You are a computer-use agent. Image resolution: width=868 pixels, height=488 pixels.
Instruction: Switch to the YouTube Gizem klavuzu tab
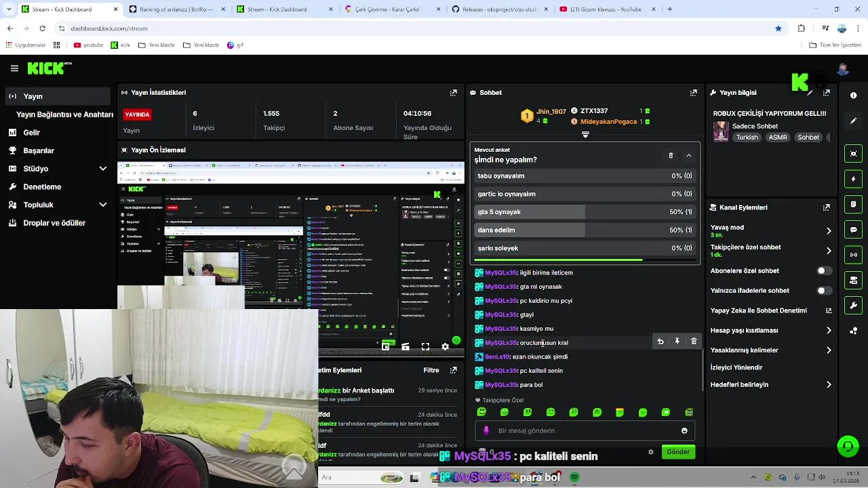[606, 9]
